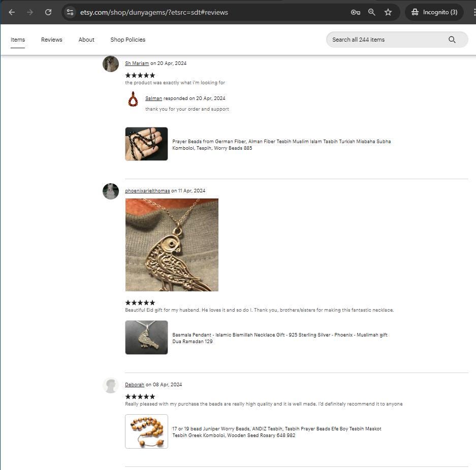The height and width of the screenshot is (470, 476).
Task: Click Salman's prayer bead shop icon
Action: tap(133, 99)
